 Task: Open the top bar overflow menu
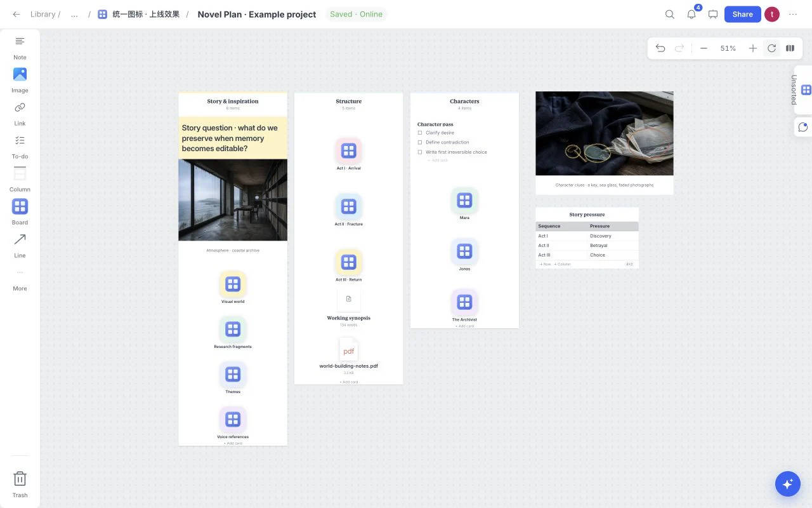click(793, 14)
